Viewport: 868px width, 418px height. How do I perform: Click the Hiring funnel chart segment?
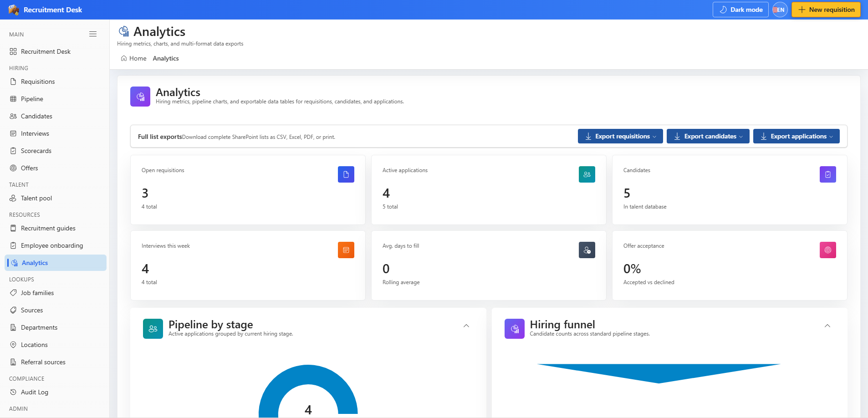(659, 373)
